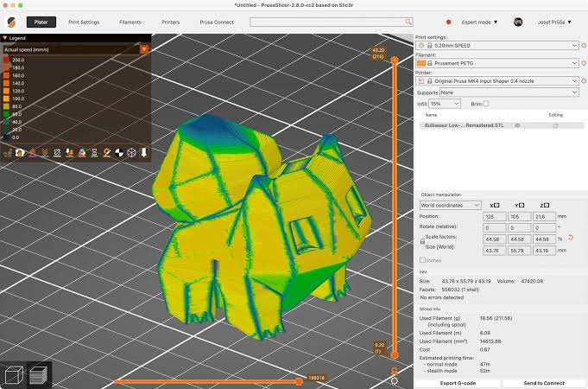Click the search magnifier icon

[408, 22]
